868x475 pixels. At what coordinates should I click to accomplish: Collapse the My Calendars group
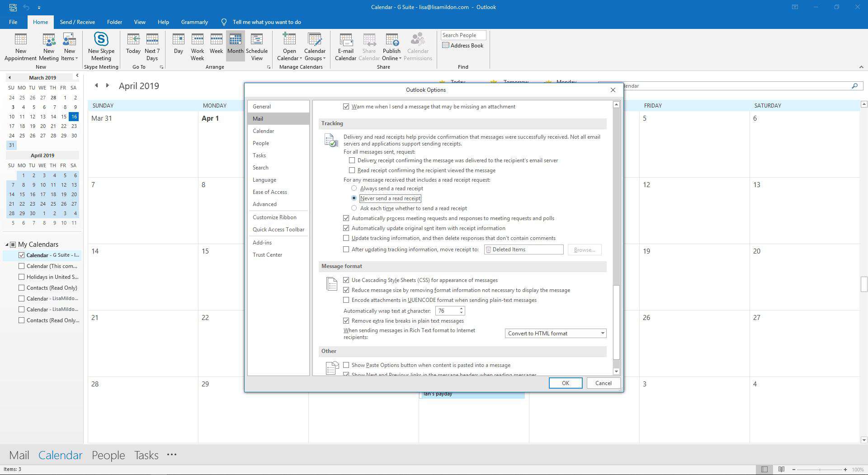pyautogui.click(x=7, y=245)
